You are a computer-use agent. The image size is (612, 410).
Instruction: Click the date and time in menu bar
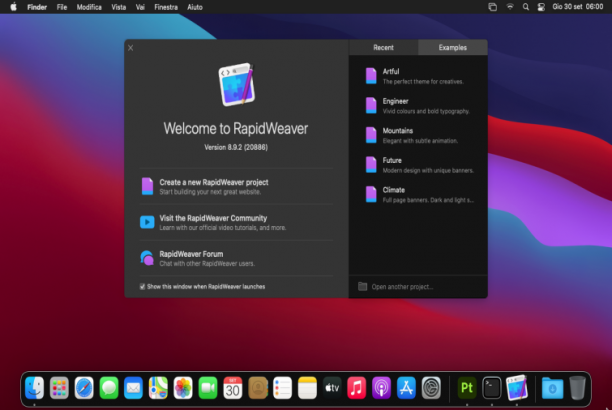(x=578, y=7)
